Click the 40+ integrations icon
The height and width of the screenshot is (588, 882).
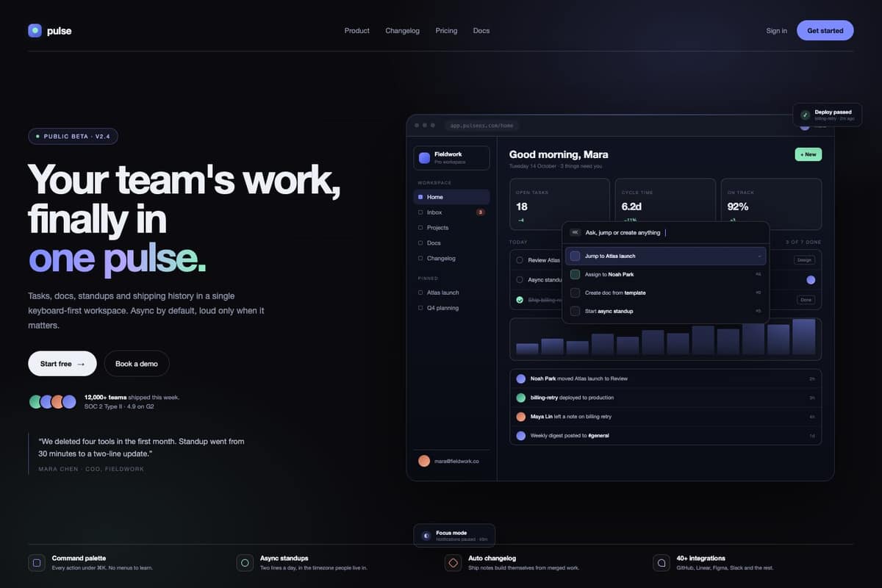tap(661, 563)
